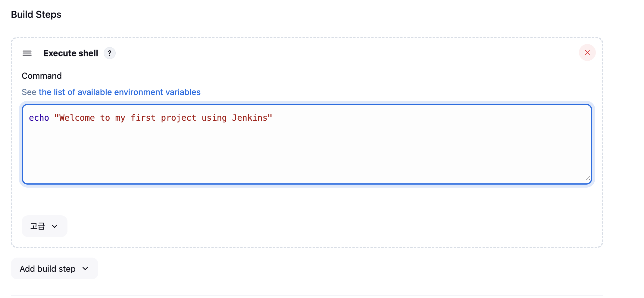This screenshot has width=644, height=298.
Task: Click the Command textarea resize grip
Action: point(588,178)
